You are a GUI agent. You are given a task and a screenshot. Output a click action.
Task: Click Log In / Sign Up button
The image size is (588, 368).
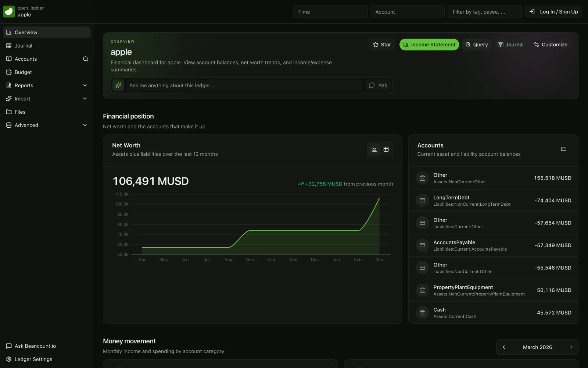(x=553, y=12)
